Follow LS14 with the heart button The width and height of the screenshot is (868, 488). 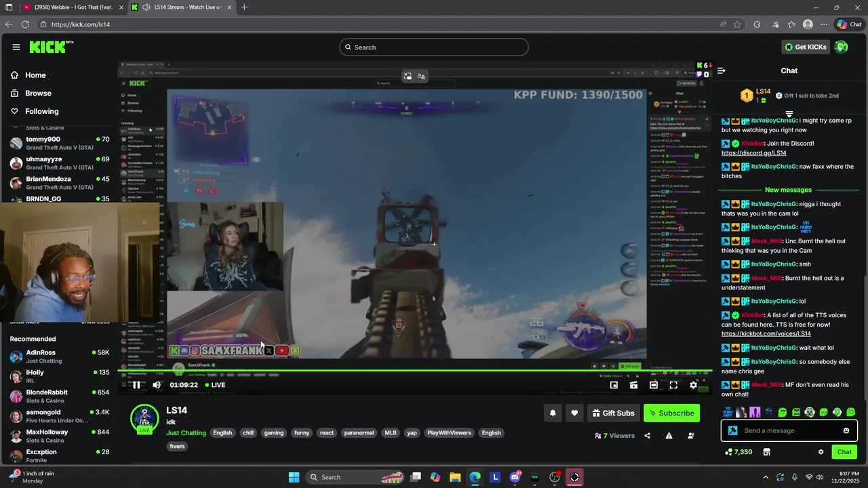click(x=574, y=413)
